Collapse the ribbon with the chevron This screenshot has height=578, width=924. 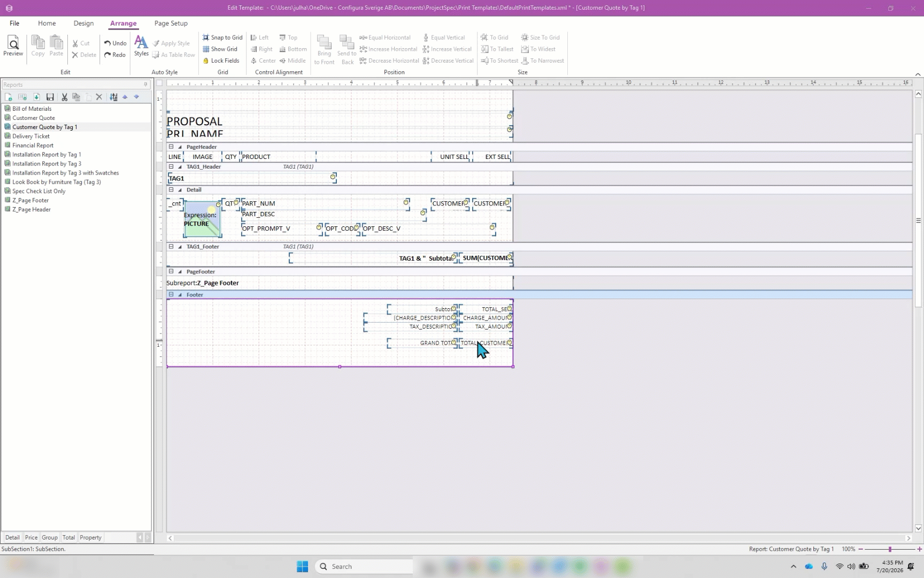(918, 74)
